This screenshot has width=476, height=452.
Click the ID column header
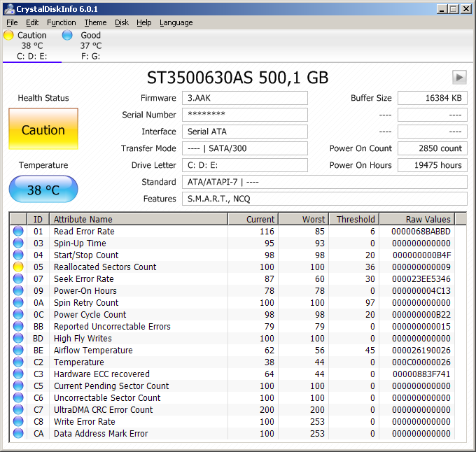tap(38, 219)
